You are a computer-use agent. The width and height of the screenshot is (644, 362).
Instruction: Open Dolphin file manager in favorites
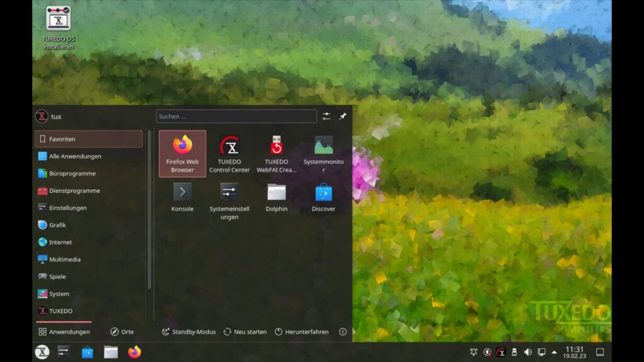coord(277,198)
